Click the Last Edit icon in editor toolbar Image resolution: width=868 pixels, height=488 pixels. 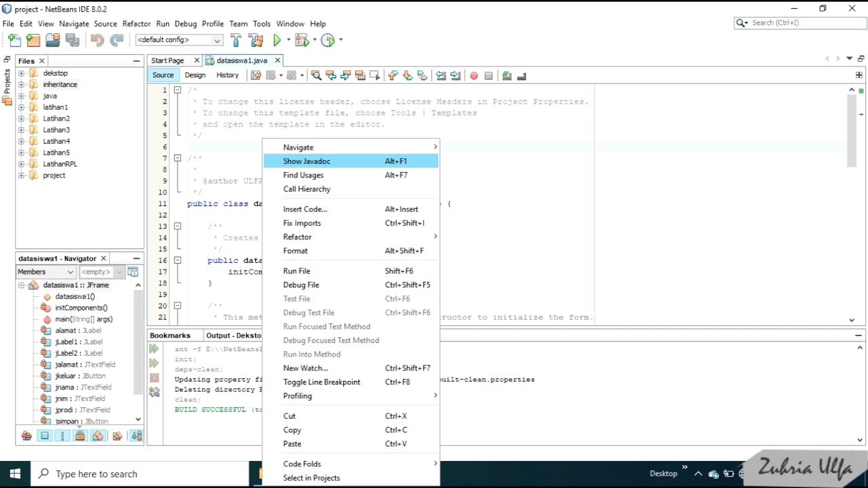256,75
